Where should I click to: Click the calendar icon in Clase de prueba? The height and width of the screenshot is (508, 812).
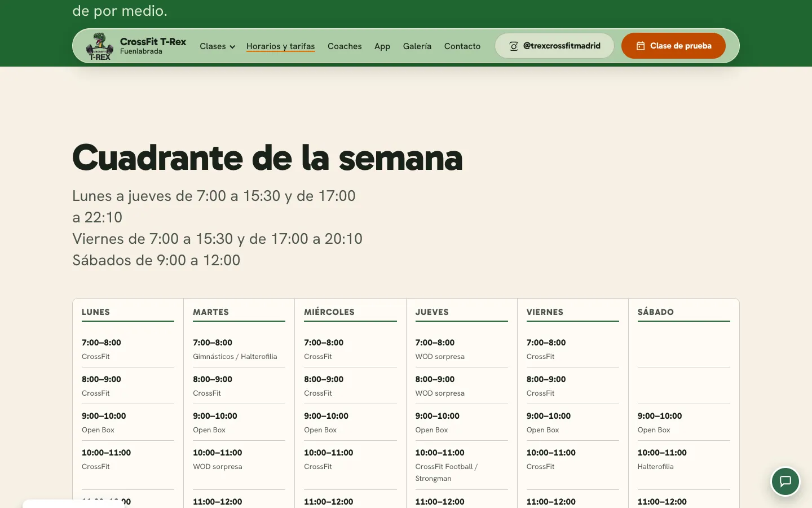[641, 46]
